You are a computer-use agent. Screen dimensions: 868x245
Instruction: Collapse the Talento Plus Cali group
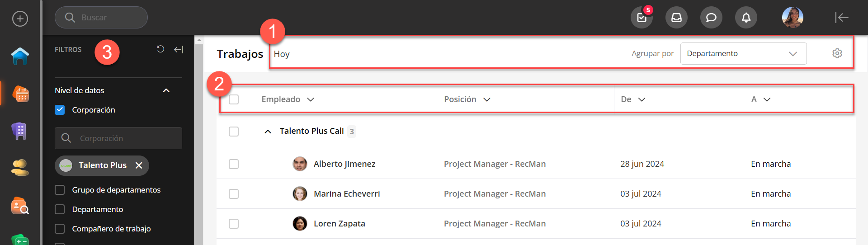tap(268, 132)
